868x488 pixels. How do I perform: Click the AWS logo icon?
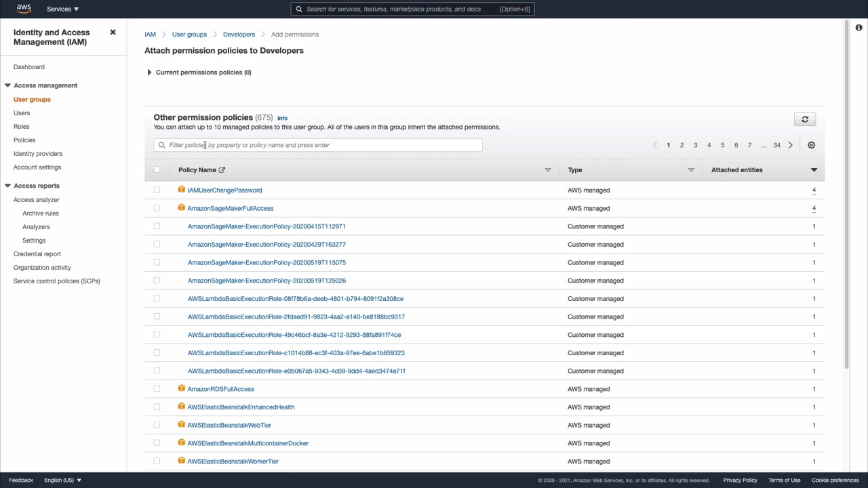[24, 9]
